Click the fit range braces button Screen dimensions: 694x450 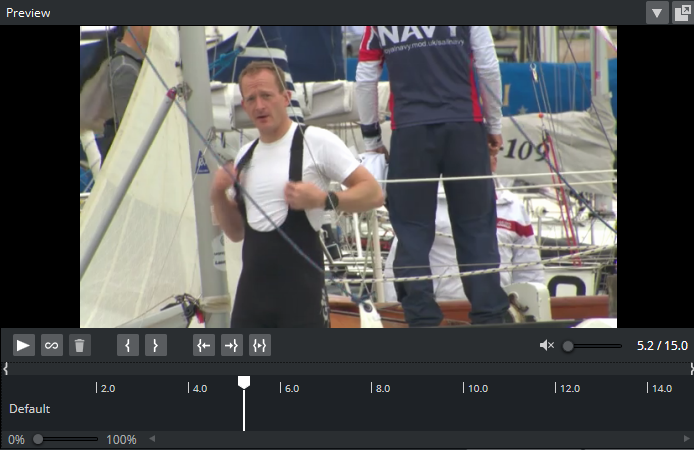260,345
